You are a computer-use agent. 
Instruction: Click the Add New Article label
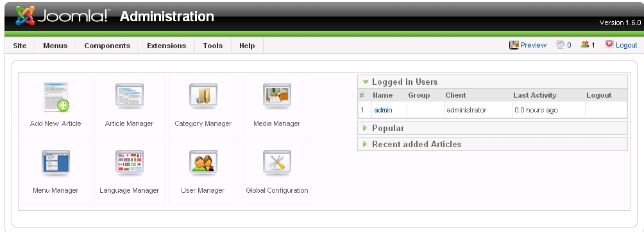coord(55,123)
